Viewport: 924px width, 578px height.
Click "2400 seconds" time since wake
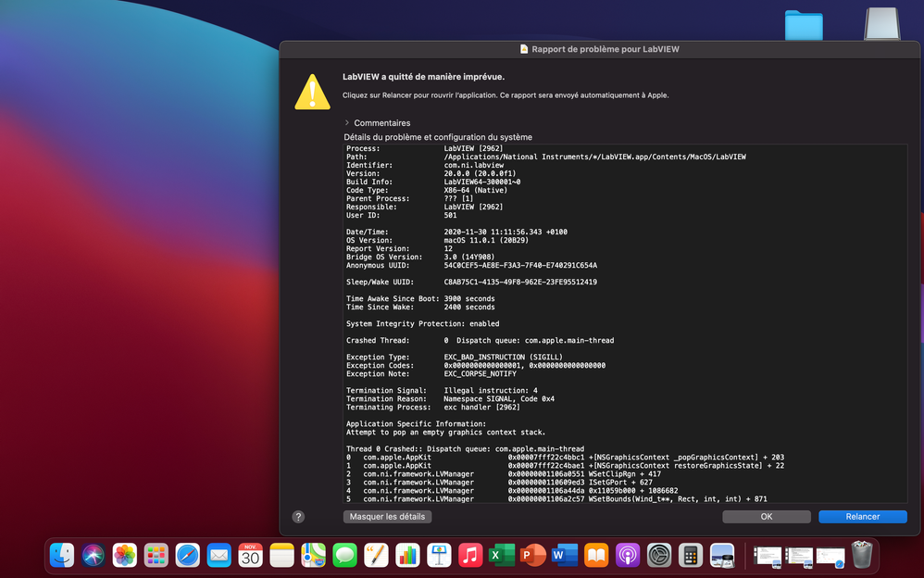tap(469, 307)
